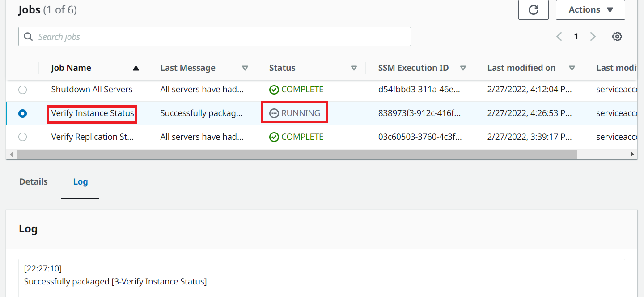Click the horizontal table scrollbar
644x297 pixels.
pyautogui.click(x=297, y=154)
